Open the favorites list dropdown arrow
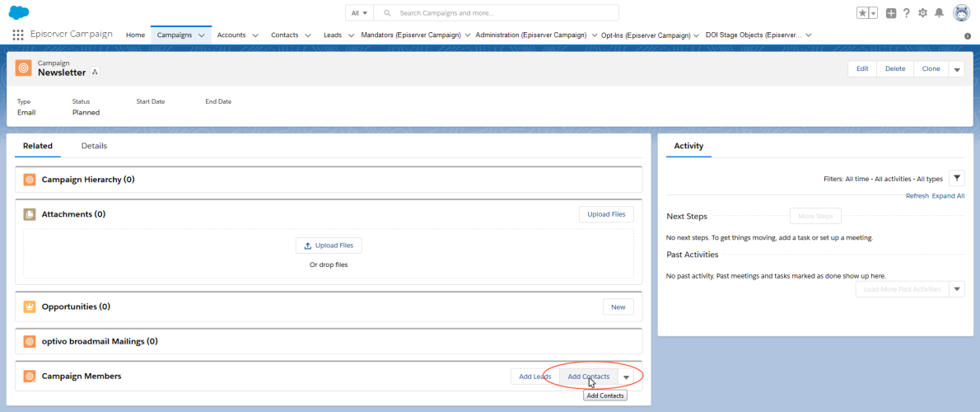980x412 pixels. pos(873,12)
